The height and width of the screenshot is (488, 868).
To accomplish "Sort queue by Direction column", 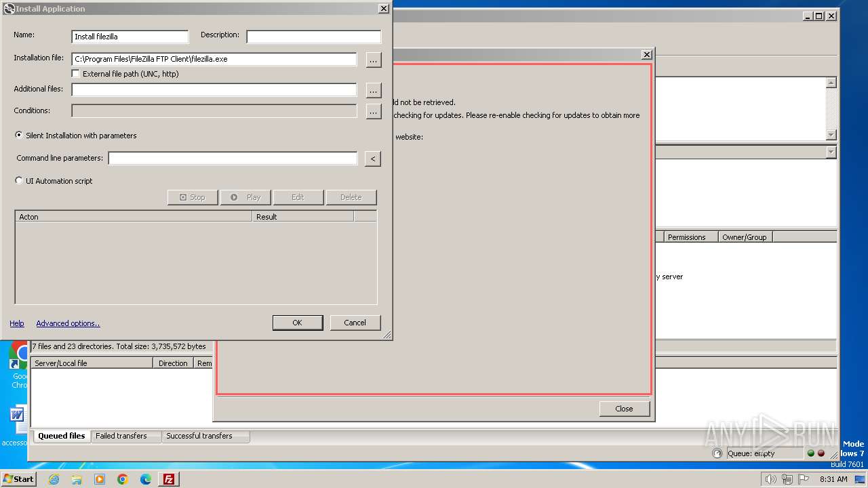I will pos(174,363).
